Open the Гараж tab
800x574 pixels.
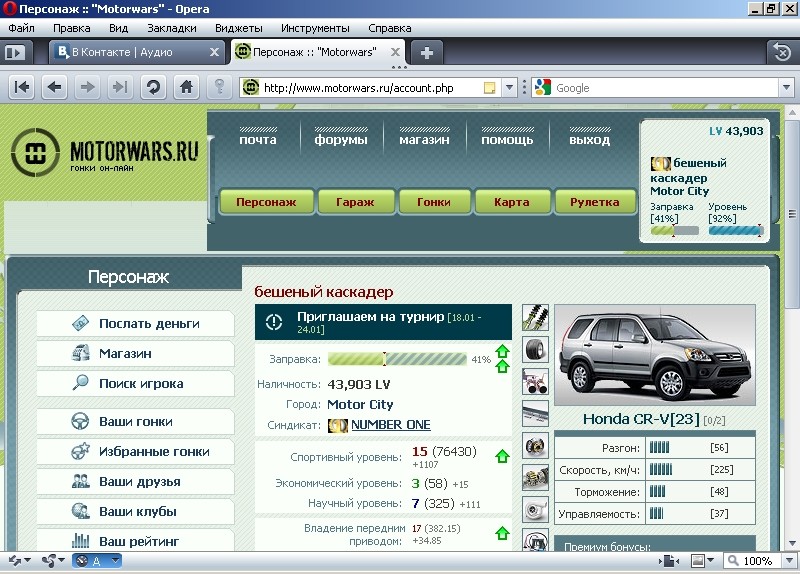[x=356, y=202]
